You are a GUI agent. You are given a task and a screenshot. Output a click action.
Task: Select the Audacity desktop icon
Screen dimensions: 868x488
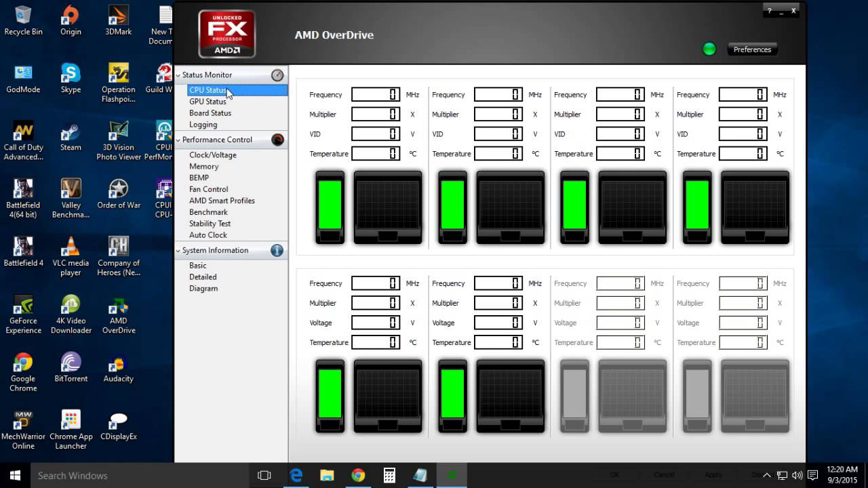click(x=119, y=367)
